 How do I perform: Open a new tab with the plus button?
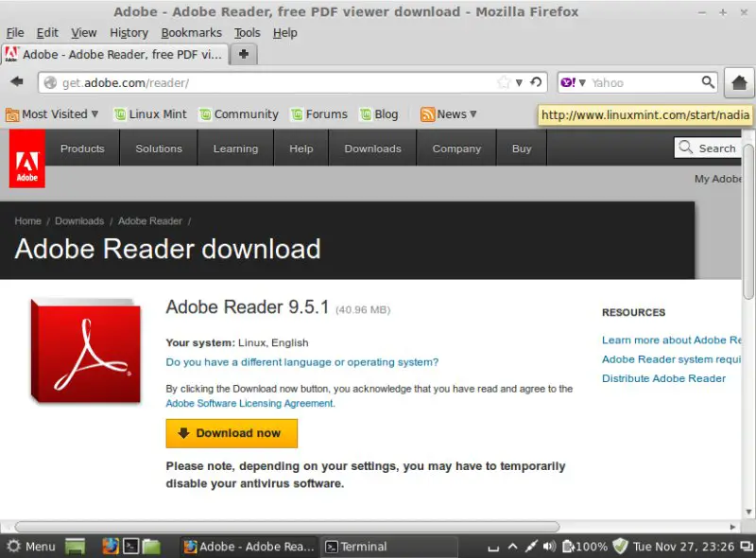pos(244,54)
